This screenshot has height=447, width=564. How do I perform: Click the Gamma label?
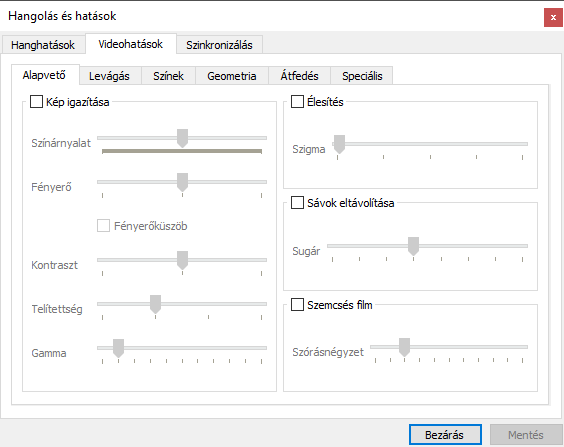coord(49,353)
